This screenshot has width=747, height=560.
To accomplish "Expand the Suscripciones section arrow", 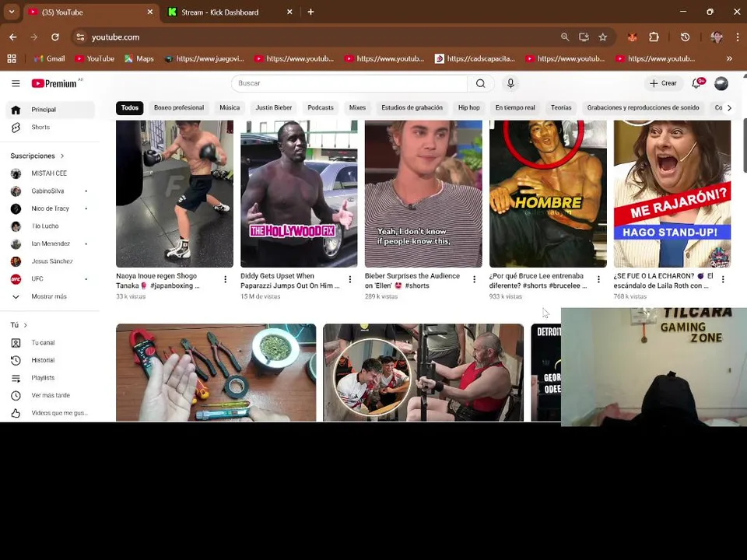I will (x=62, y=156).
